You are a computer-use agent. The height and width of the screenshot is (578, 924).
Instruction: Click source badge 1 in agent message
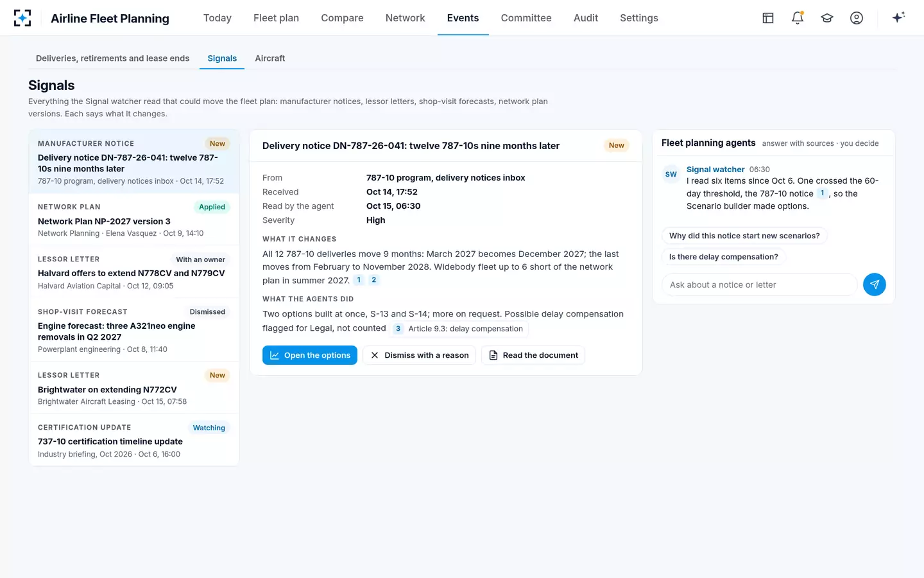click(x=822, y=193)
